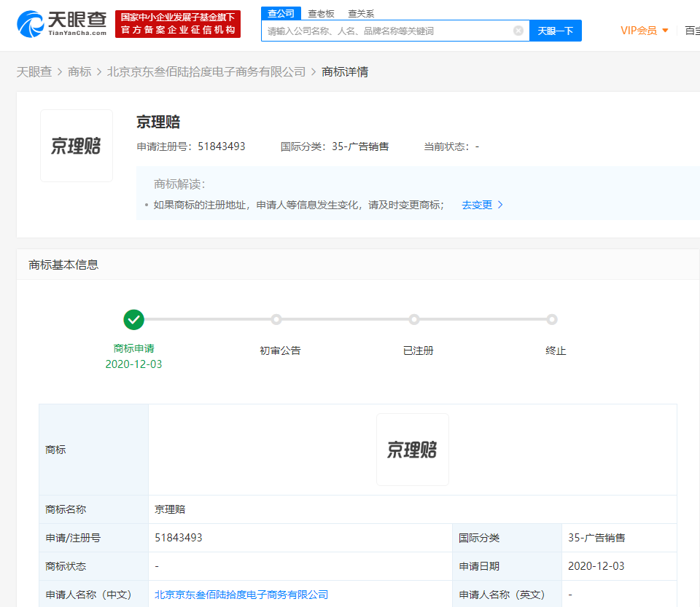Screen dimensions: 700x607
Task: Select header text 国际分类：35-广告销售
Action: [335, 146]
